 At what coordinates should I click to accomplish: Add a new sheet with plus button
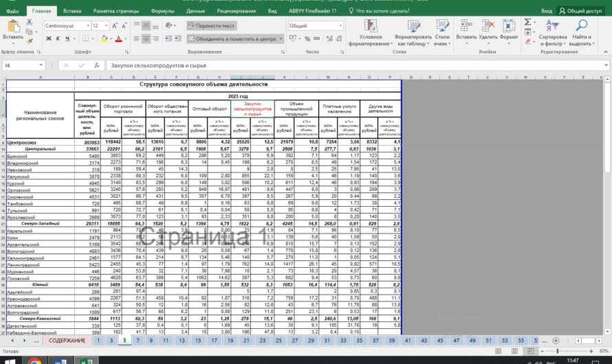556,341
